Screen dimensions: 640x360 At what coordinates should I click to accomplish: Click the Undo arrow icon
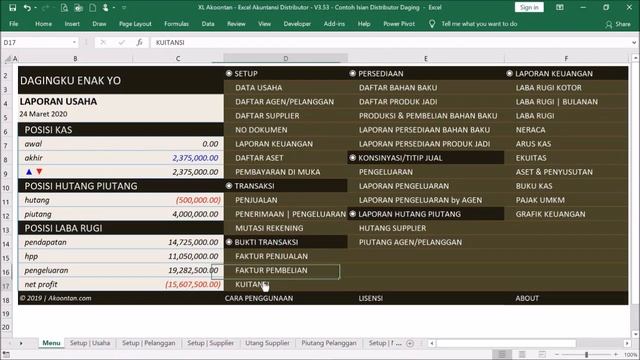(27, 7)
